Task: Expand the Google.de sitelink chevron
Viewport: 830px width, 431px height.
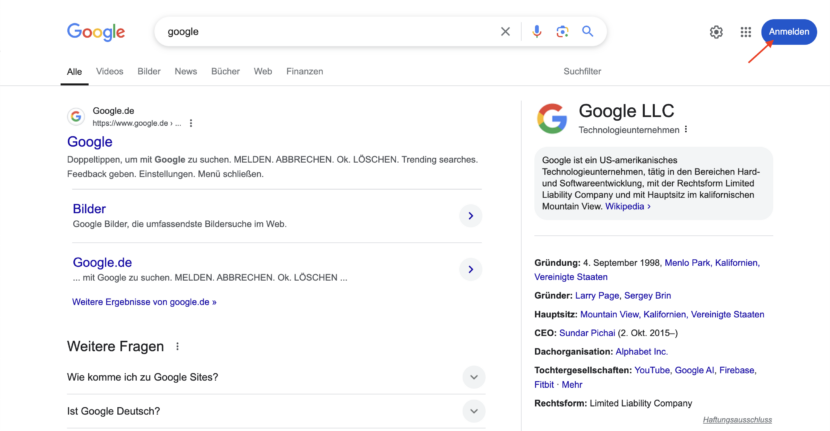Action: pos(471,270)
